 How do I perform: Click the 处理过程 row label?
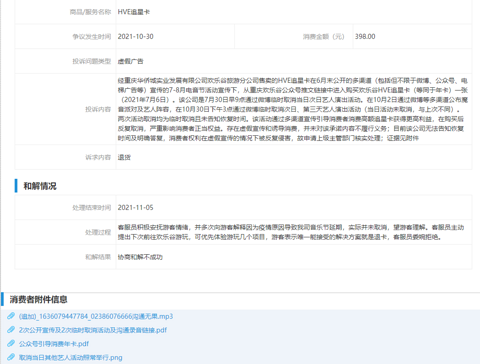coord(98,232)
